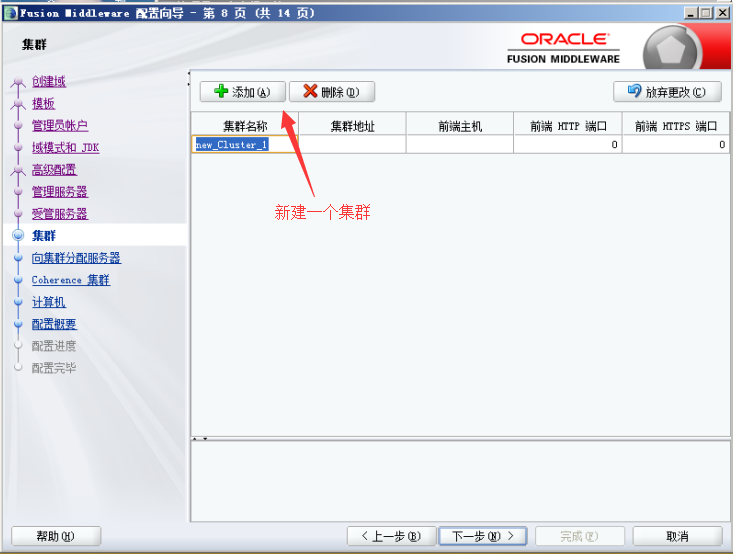Go to 向集群分配服务器 step
Viewport: 733px width, 554px height.
point(76,258)
